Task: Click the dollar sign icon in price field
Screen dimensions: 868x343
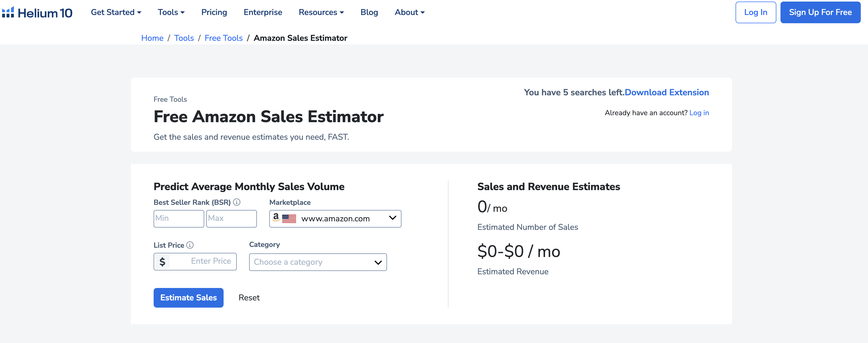Action: click(162, 262)
